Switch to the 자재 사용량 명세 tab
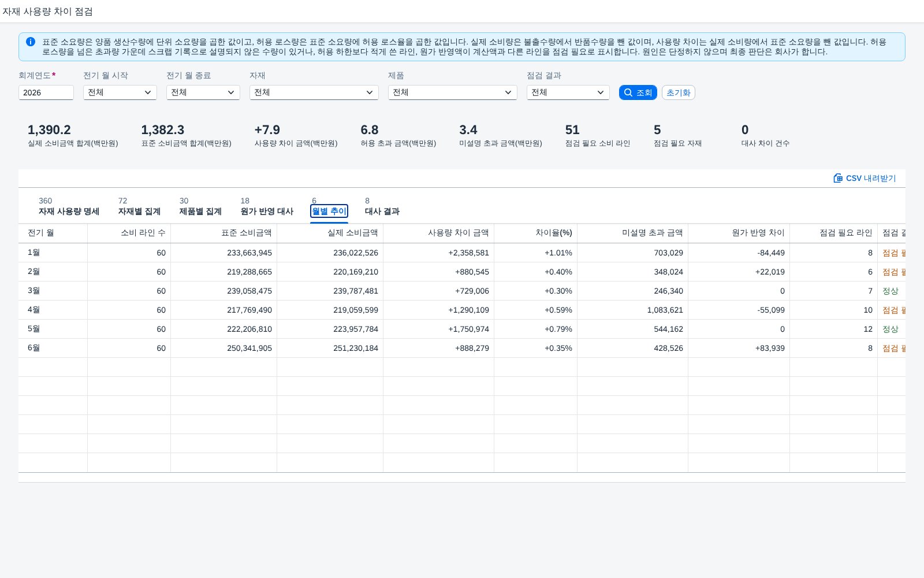The height and width of the screenshot is (578, 924). tap(69, 212)
